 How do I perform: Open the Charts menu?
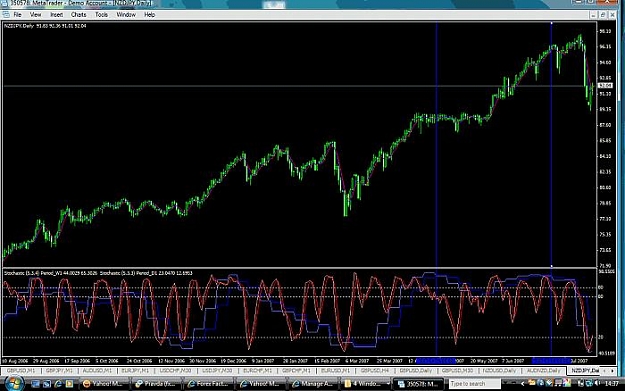tap(78, 15)
